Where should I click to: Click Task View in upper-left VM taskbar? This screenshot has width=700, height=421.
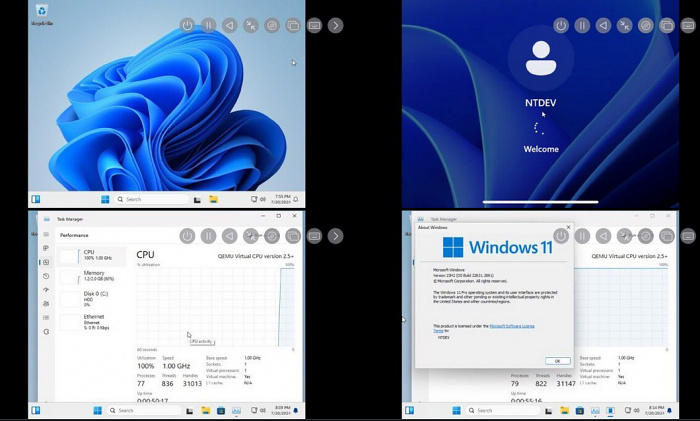click(197, 200)
